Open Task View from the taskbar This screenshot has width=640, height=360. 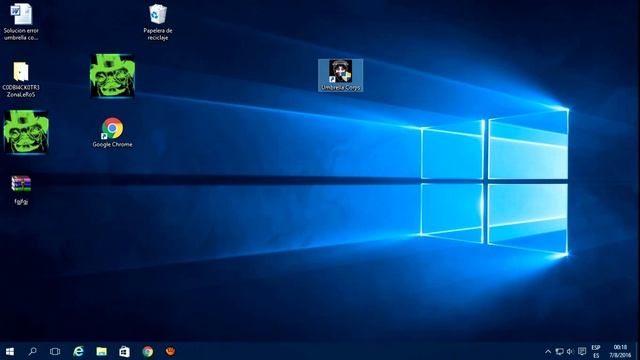55,351
